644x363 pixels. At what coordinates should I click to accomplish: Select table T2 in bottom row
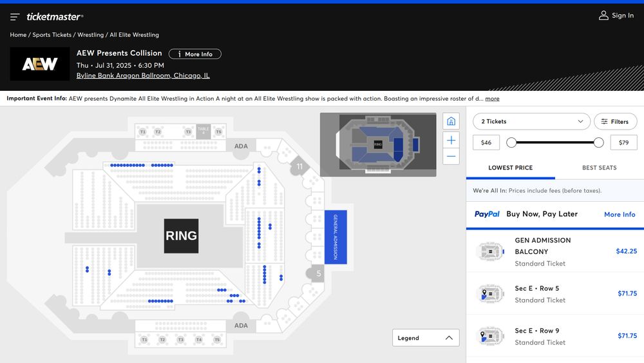pos(163,340)
